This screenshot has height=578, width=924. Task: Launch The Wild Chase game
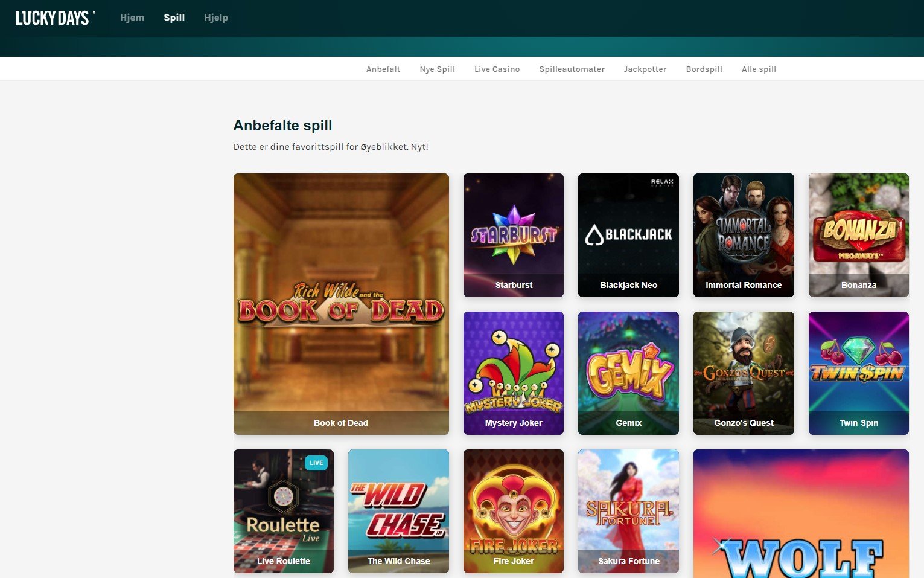click(x=398, y=511)
